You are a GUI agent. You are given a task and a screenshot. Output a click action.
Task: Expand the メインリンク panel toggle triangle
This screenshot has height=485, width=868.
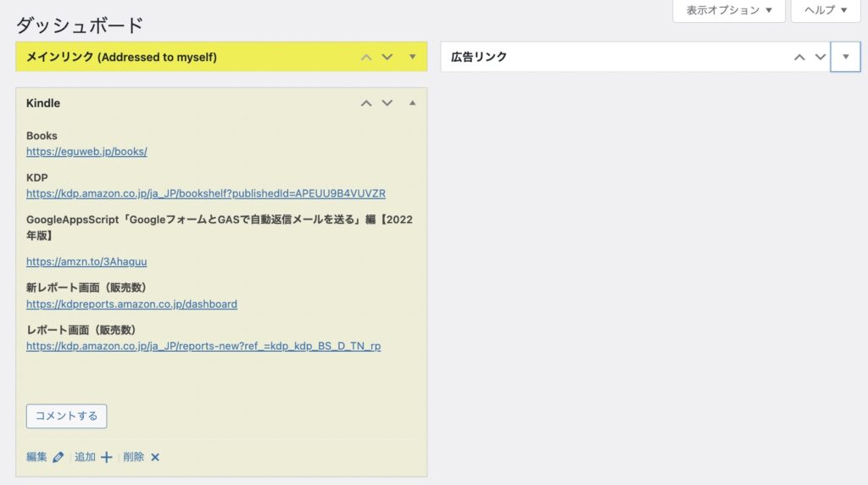click(413, 57)
